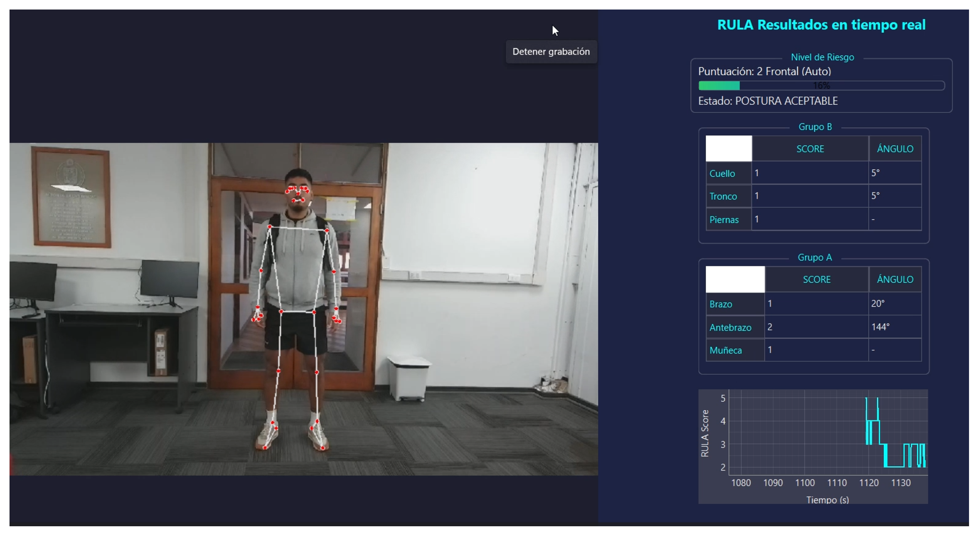Select the Tronco row label in Grupo B
This screenshot has height=542, width=980.
pyautogui.click(x=723, y=196)
